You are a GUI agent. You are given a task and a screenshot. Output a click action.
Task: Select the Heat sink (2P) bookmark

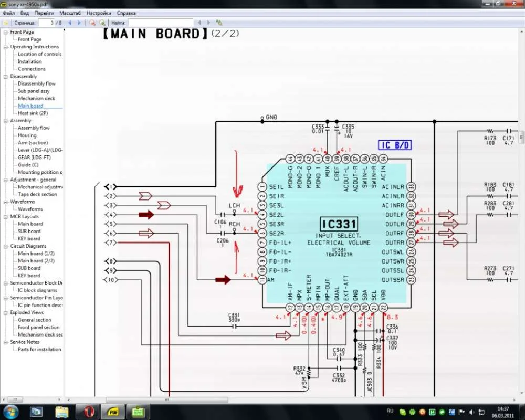[x=33, y=113]
